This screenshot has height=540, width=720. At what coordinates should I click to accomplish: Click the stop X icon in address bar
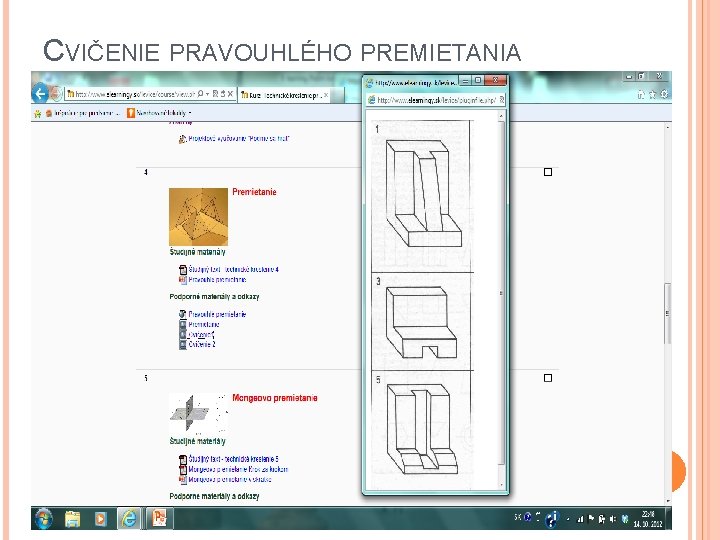231,94
